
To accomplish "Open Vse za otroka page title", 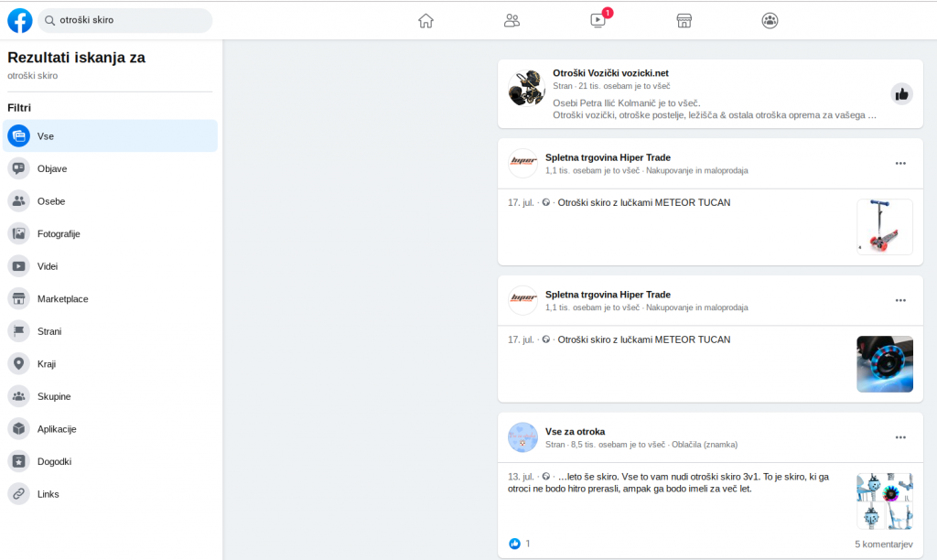I will pos(575,432).
